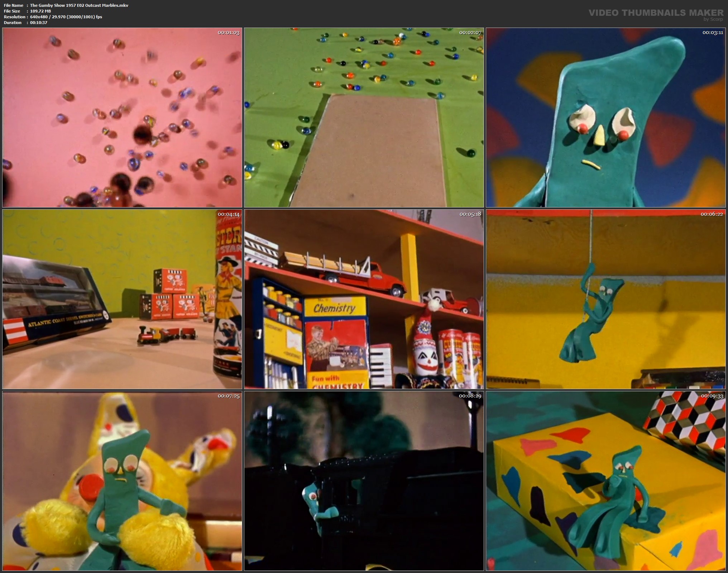Image resolution: width=728 pixels, height=573 pixels.
Task: Click the timestamp label '00:05:18'
Action: pyautogui.click(x=470, y=214)
